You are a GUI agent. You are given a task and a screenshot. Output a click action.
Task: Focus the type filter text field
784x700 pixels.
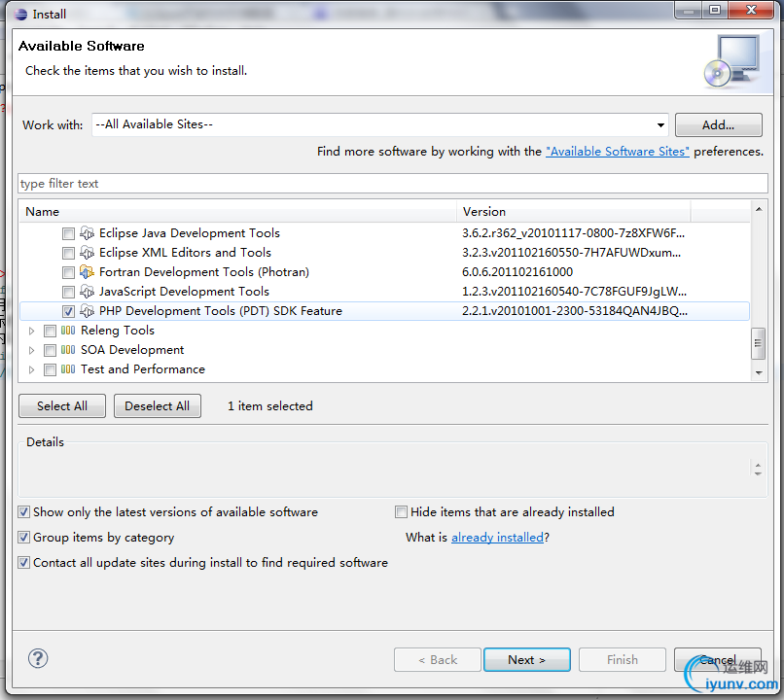point(393,184)
